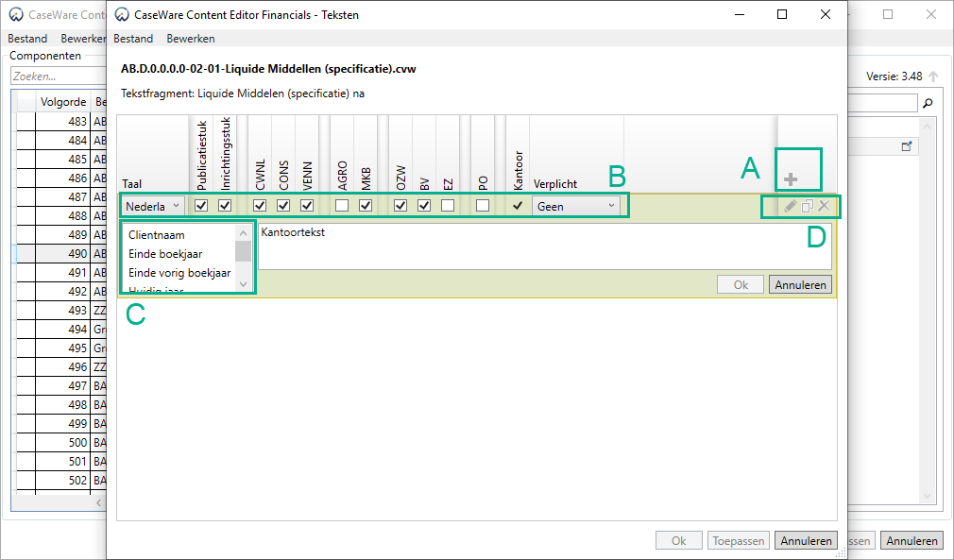
Task: Select row 490 in the component list
Action: click(x=61, y=253)
